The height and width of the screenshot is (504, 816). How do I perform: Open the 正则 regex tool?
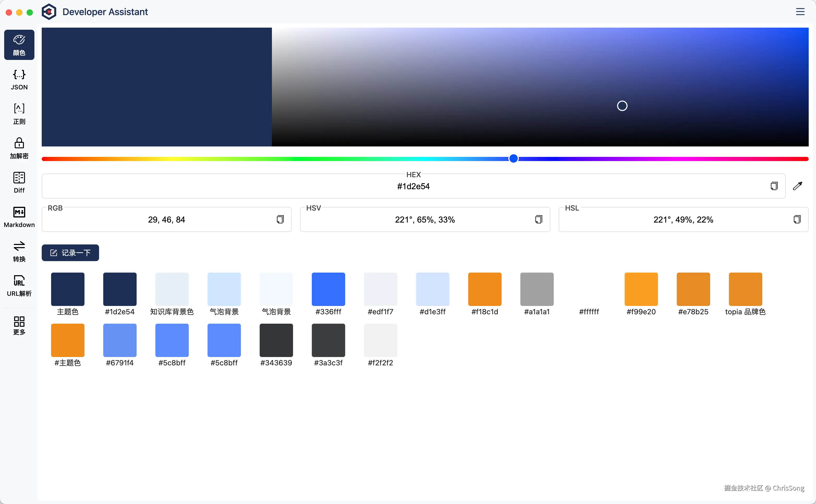coord(19,114)
